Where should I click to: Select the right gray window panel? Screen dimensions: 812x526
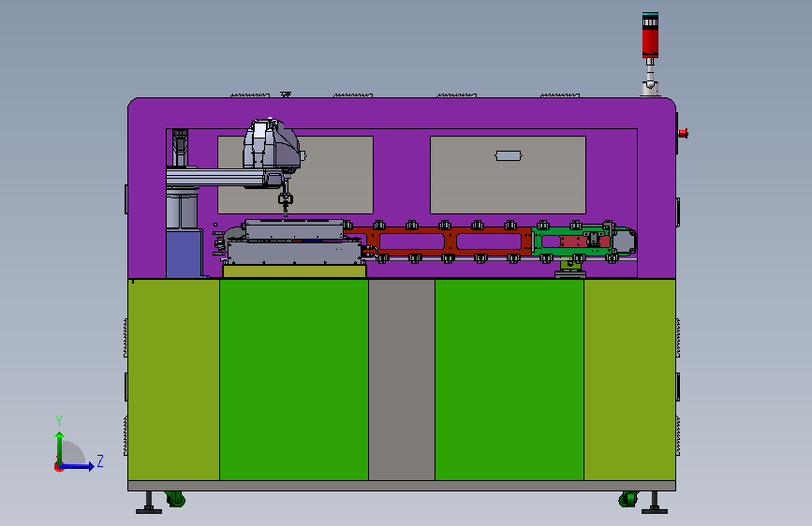click(508, 175)
